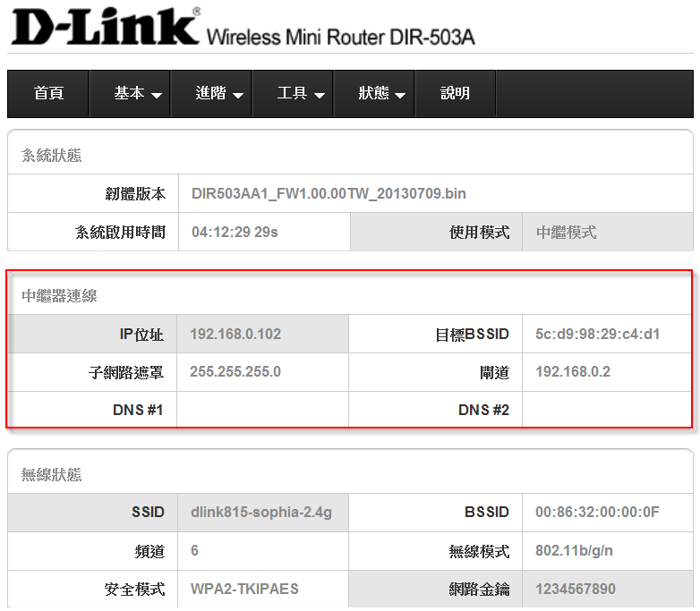Click the 韌體版本 firmware filename text
Screen dimensions: 700x611
pyautogui.click(x=329, y=193)
